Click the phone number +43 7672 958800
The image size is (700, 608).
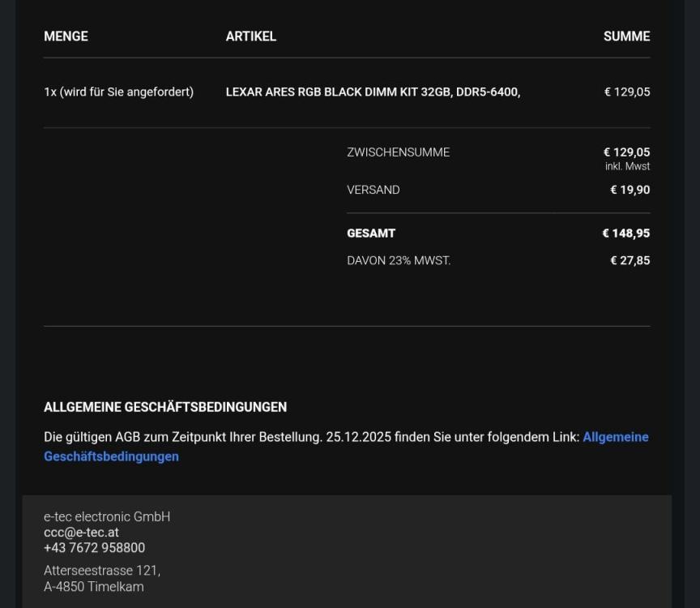point(94,548)
